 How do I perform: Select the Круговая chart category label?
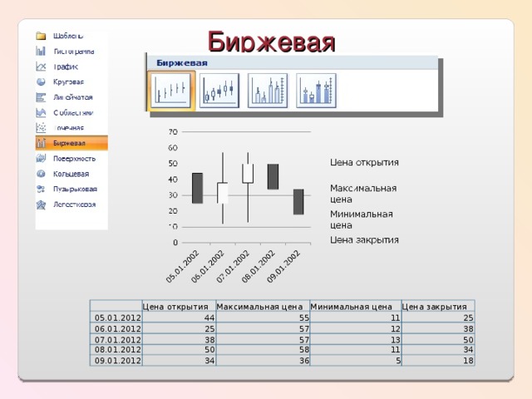pos(68,81)
